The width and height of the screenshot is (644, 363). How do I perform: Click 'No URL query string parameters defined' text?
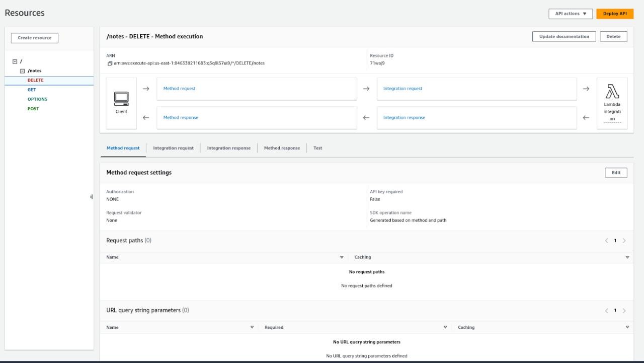(x=367, y=356)
